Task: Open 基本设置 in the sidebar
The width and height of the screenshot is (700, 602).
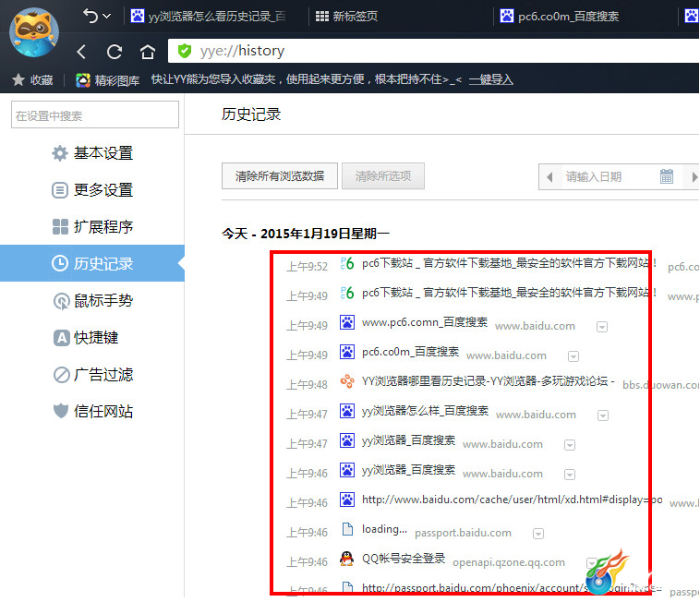Action: [x=92, y=153]
